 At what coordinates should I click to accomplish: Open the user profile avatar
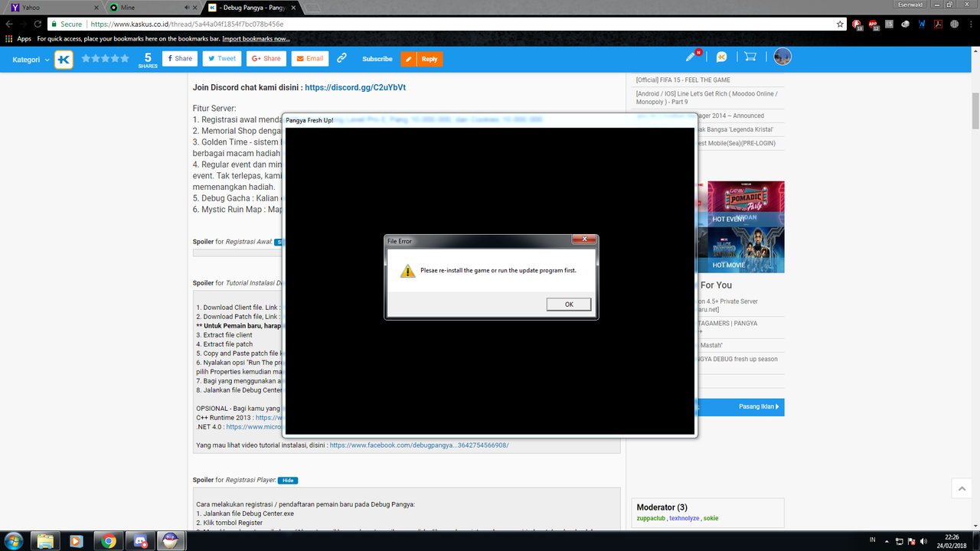[782, 57]
